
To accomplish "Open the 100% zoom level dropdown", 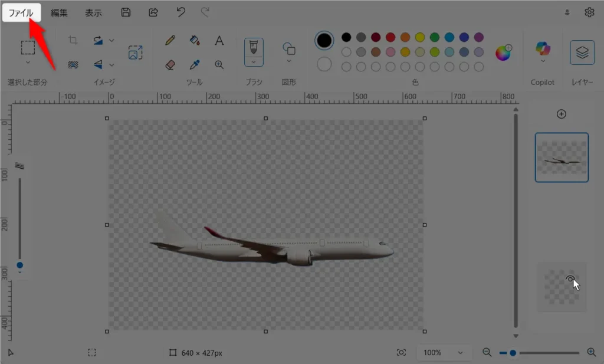I will point(444,352).
